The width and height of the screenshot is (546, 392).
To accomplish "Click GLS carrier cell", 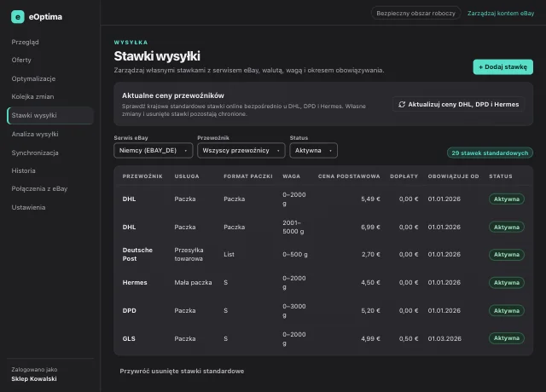I will point(129,338).
